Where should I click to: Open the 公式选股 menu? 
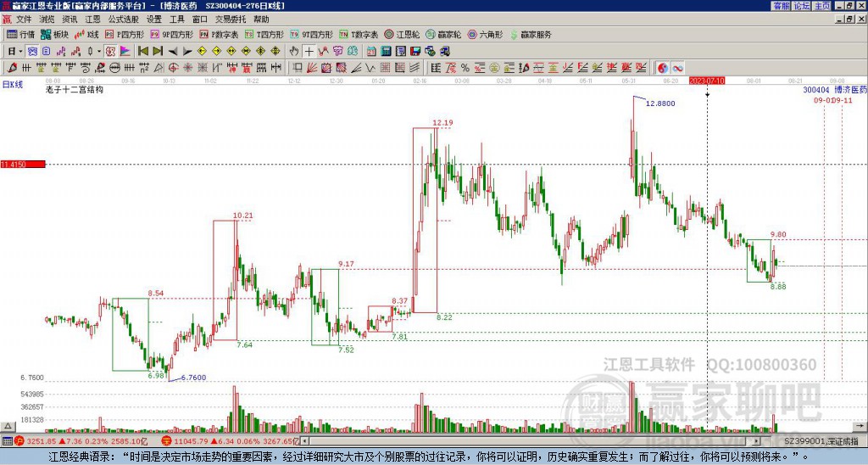tap(124, 20)
